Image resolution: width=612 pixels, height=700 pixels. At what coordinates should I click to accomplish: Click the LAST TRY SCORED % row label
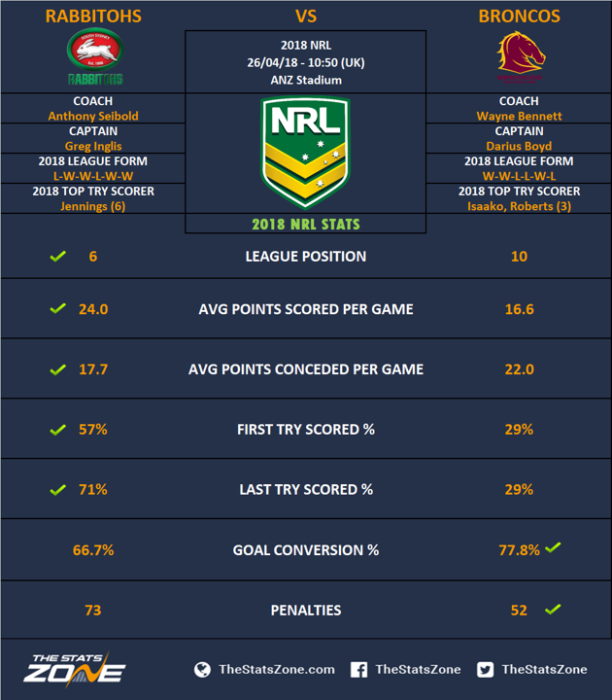pos(306,490)
